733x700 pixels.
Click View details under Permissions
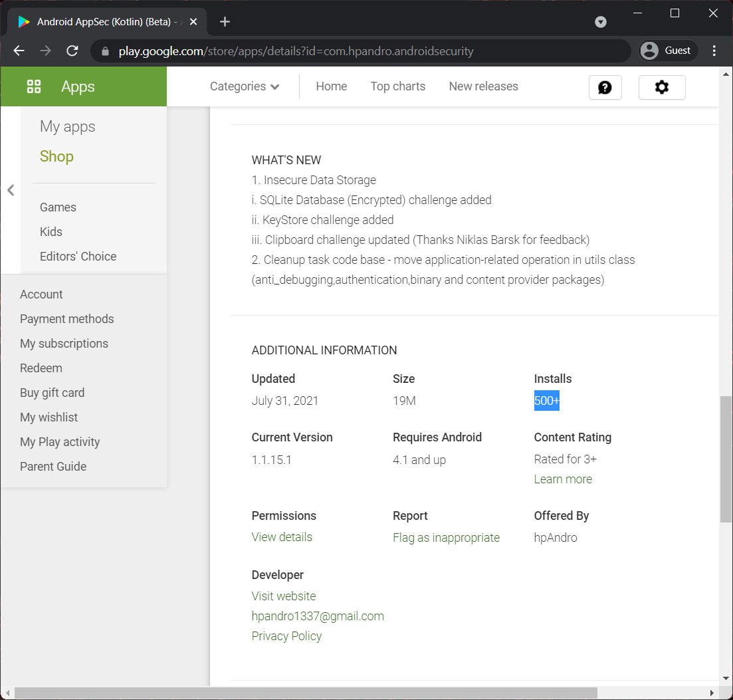click(282, 537)
